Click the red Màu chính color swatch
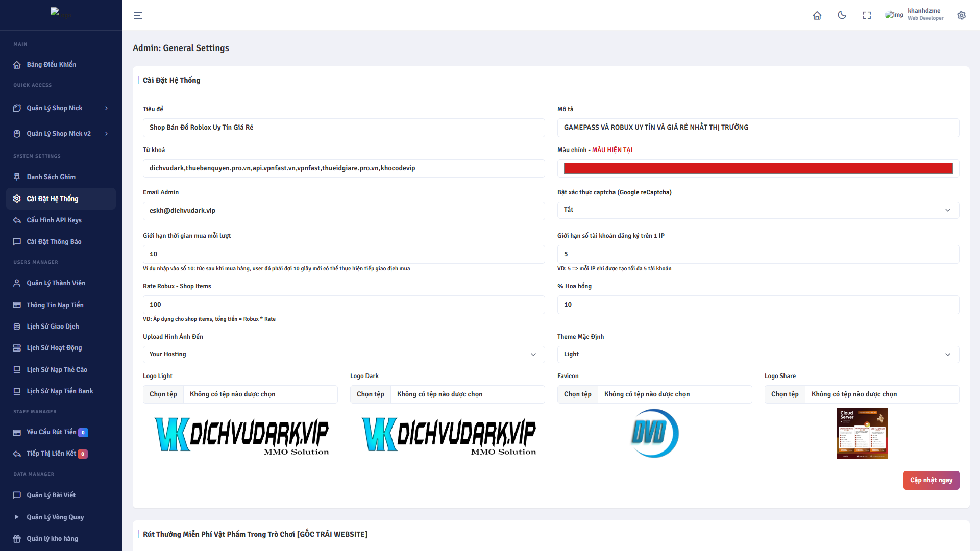This screenshot has width=980, height=551. tap(758, 168)
